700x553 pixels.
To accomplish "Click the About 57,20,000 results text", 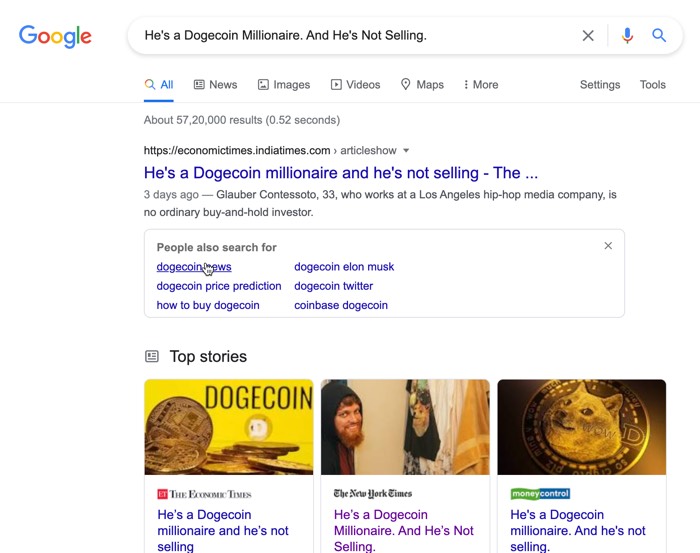I will 242,120.
